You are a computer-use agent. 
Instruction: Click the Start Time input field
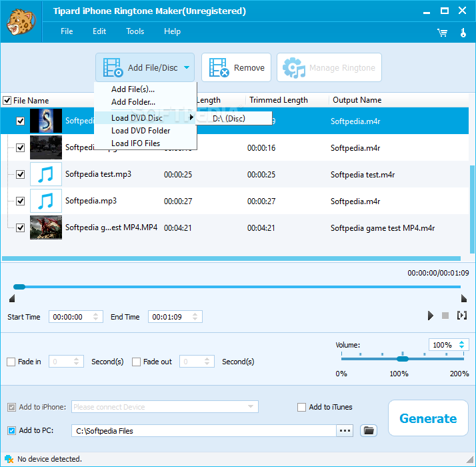76,317
